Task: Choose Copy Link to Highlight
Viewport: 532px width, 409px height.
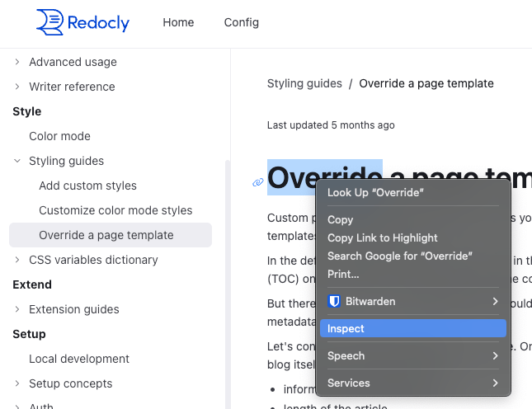Action: pos(382,237)
